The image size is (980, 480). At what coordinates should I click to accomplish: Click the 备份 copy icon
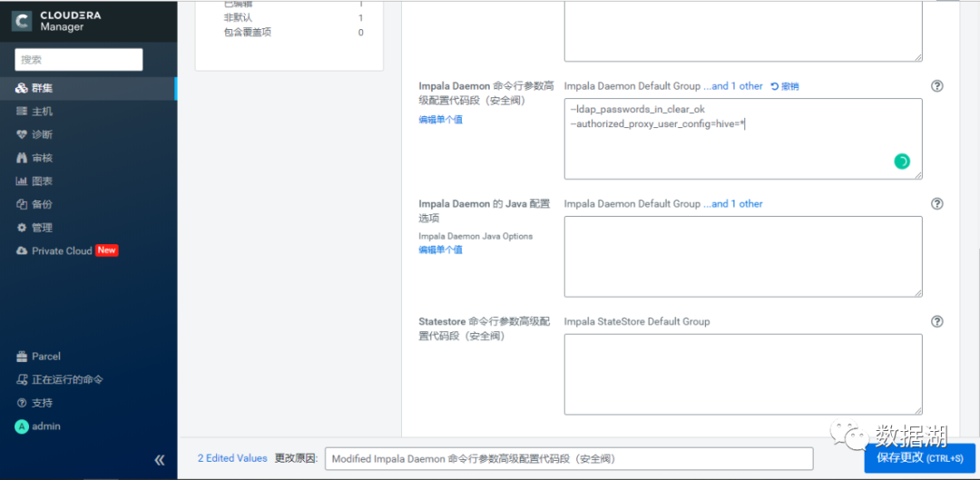(x=21, y=204)
